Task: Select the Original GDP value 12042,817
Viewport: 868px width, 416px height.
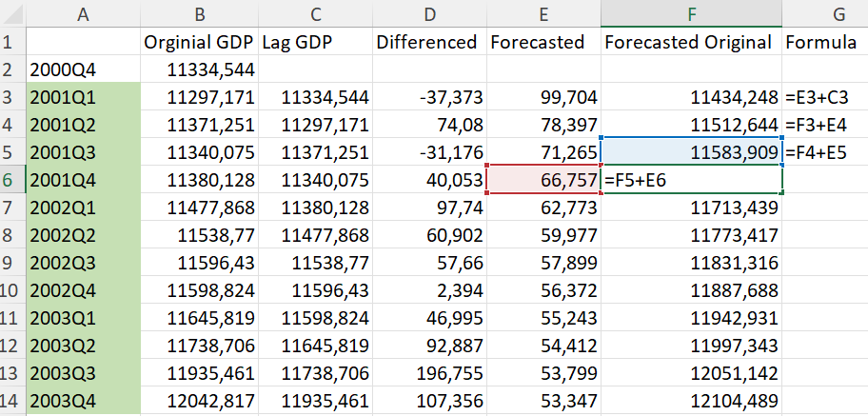Action: pyautogui.click(x=196, y=400)
